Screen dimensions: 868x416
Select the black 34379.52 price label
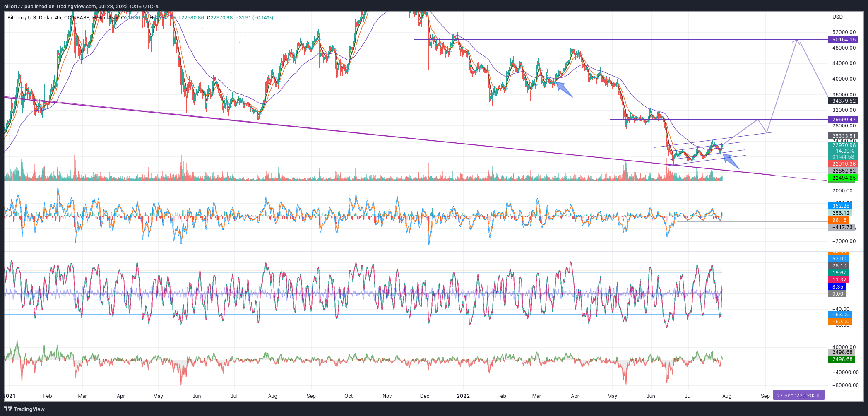(x=843, y=101)
